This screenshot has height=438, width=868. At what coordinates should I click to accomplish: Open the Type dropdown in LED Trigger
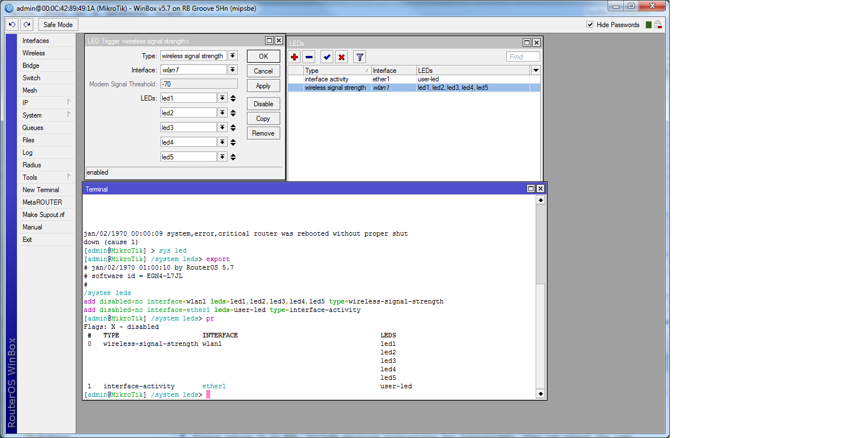[233, 56]
